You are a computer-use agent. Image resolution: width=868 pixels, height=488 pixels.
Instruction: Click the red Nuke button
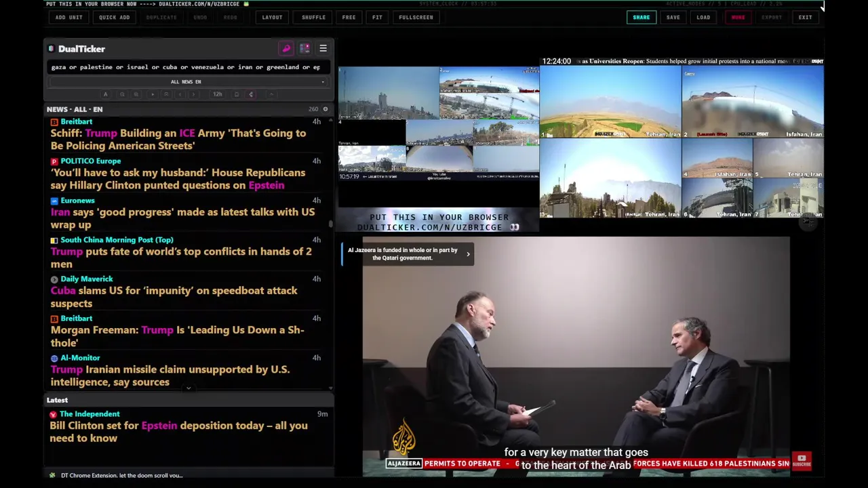pos(738,18)
